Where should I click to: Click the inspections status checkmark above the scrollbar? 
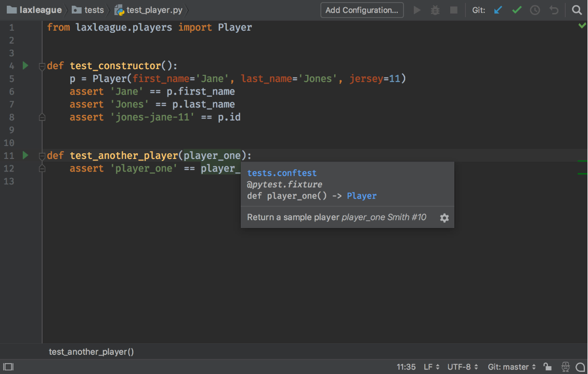(582, 25)
